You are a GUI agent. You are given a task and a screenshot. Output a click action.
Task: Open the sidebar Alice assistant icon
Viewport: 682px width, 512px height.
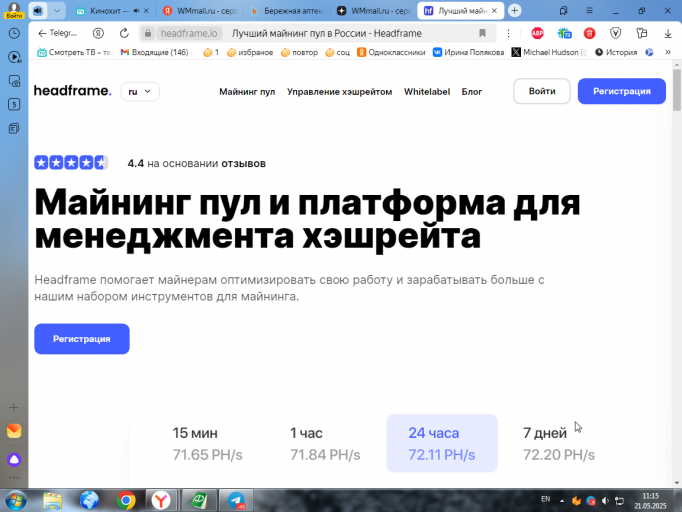click(x=14, y=460)
